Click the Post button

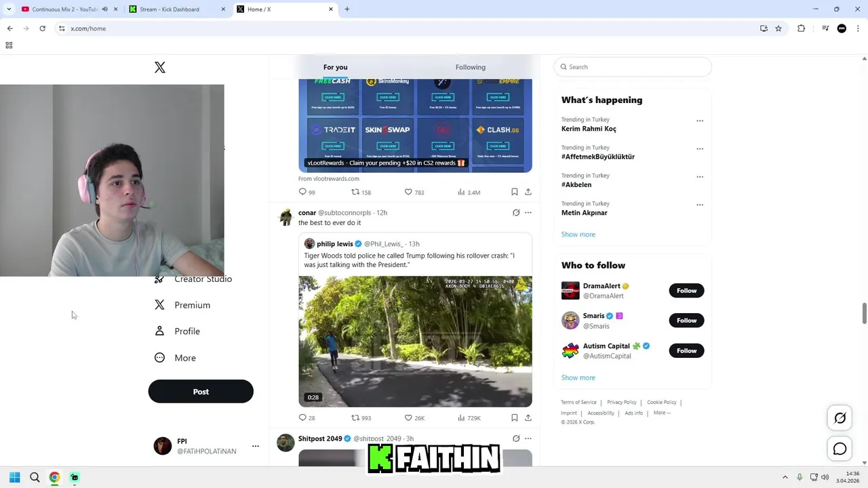201,392
